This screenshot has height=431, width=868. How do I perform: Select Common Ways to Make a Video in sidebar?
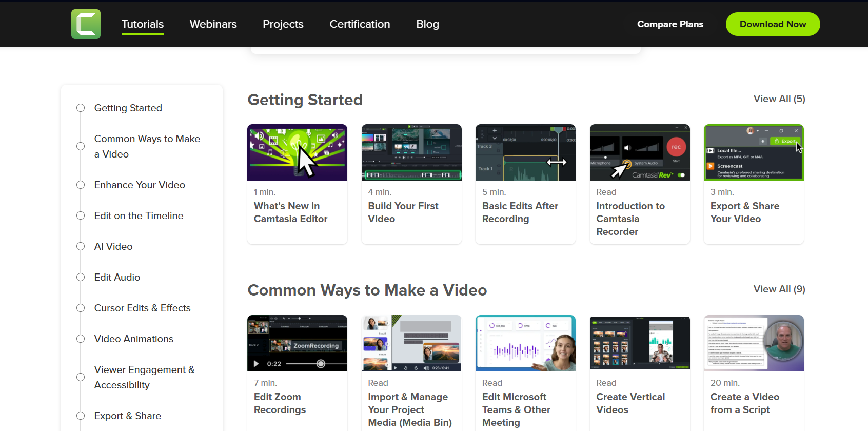tap(147, 146)
